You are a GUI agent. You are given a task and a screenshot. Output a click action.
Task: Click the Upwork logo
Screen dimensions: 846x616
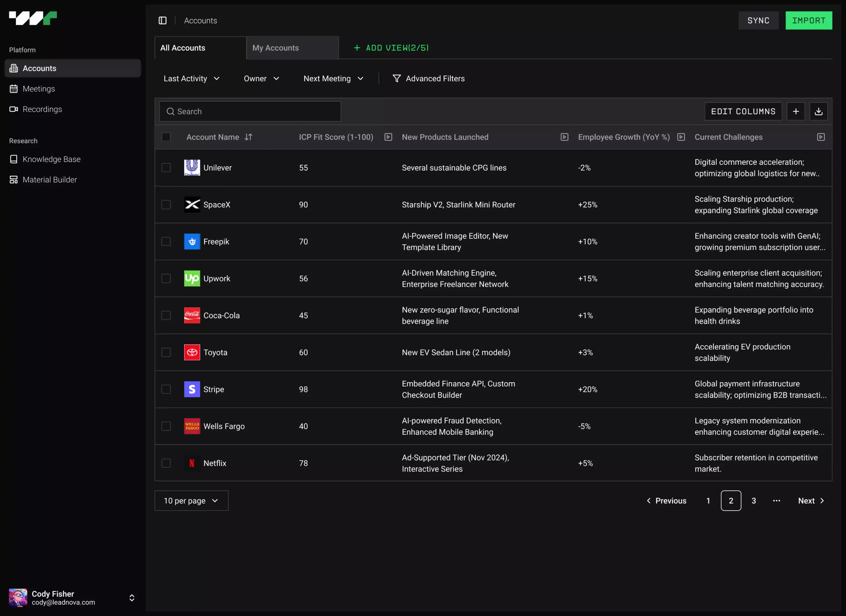click(192, 278)
